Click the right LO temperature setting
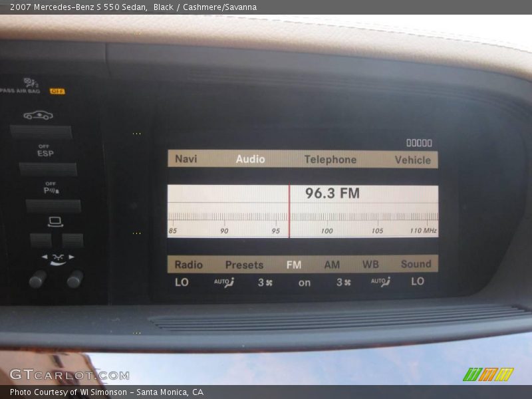The image size is (532, 399). click(418, 281)
